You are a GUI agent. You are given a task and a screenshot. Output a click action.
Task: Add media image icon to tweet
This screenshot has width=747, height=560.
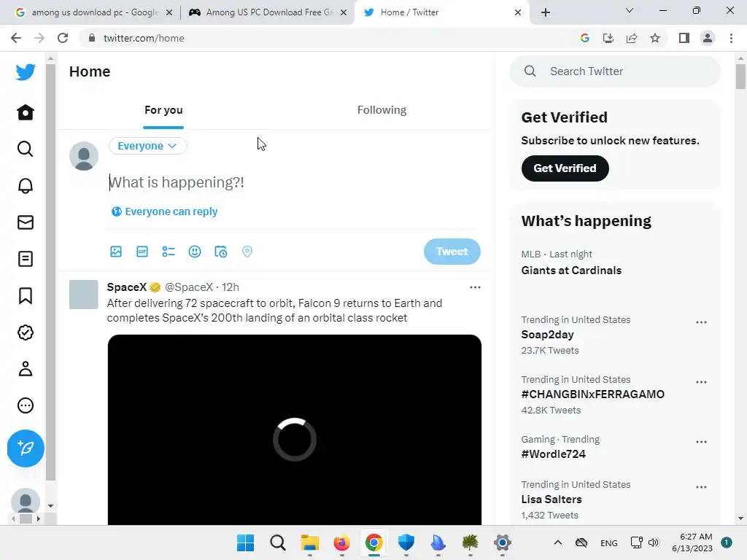tap(116, 252)
